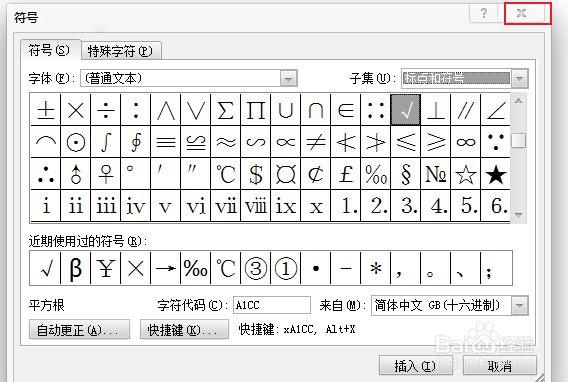568x382 pixels.
Task: Pick recently used √ symbol
Action: pyautogui.click(x=46, y=268)
